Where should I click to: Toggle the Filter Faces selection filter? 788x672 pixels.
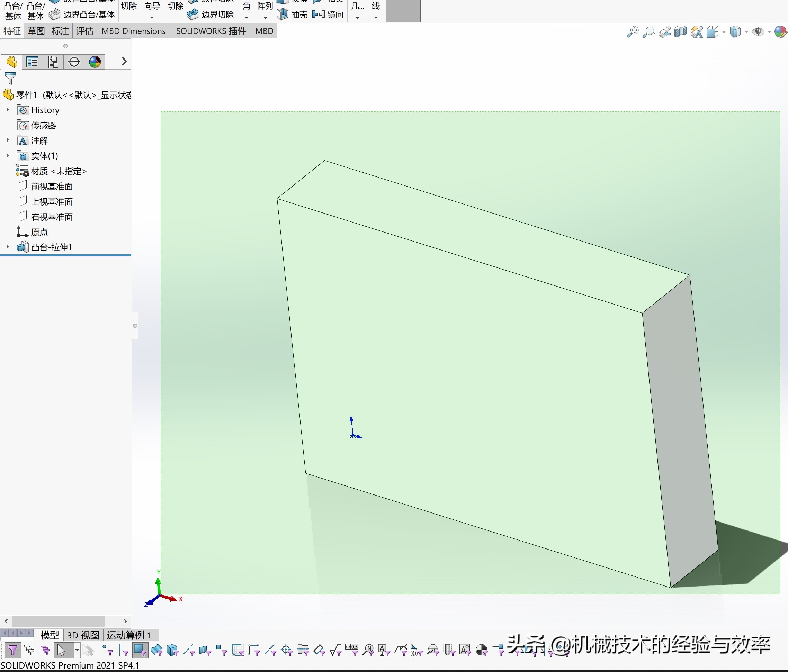(140, 650)
